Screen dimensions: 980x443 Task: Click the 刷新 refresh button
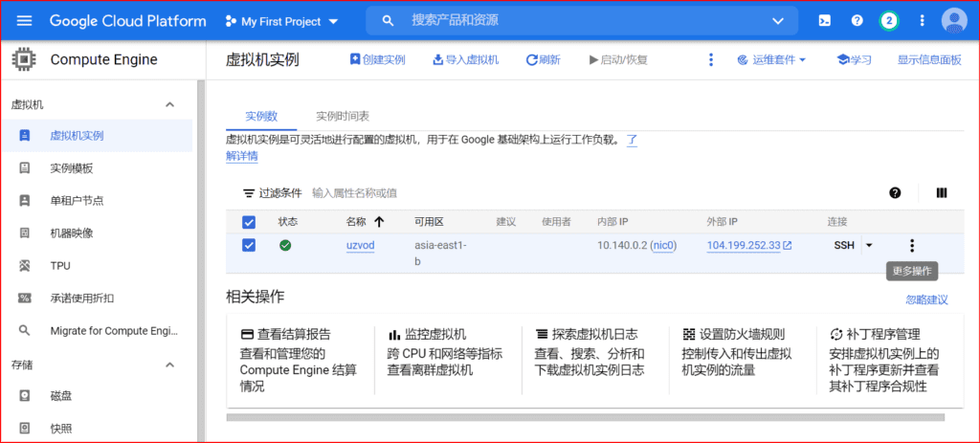[544, 60]
